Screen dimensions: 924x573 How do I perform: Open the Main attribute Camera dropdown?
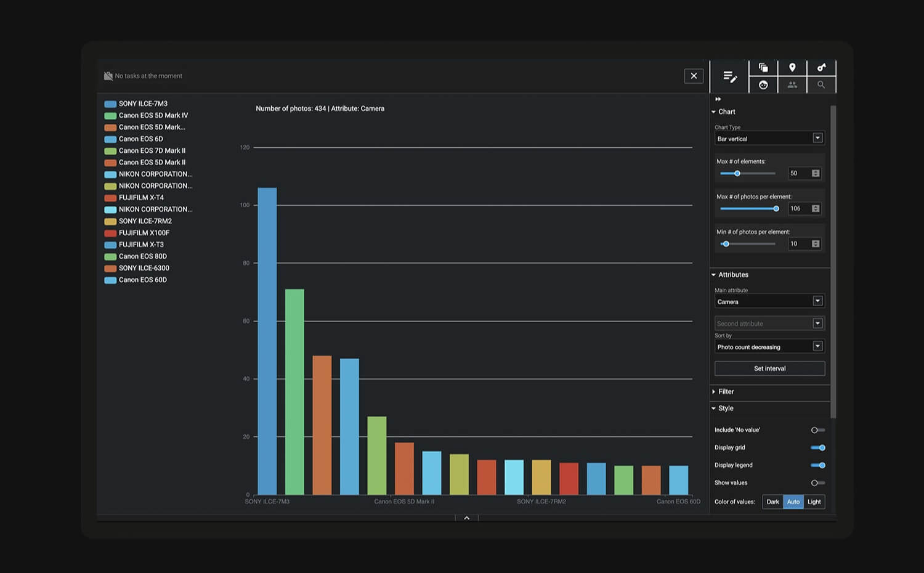(x=769, y=301)
